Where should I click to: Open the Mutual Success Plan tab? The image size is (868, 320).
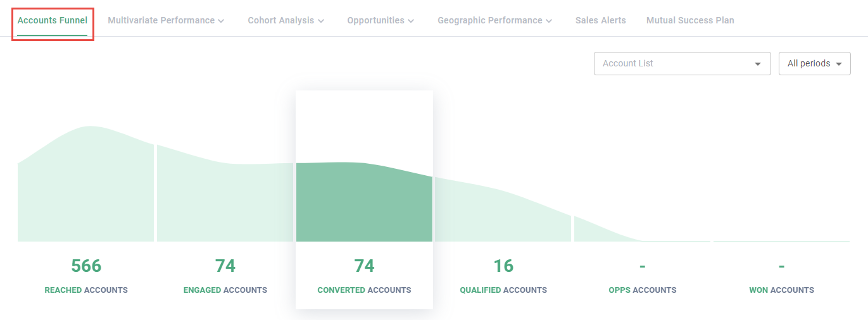click(x=690, y=21)
